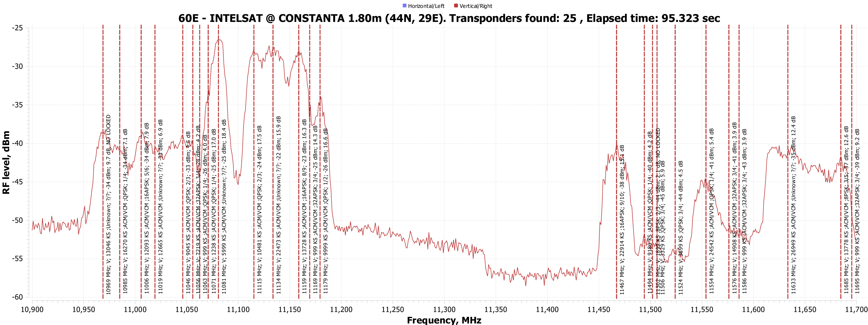Image resolution: width=868 pixels, height=325 pixels.
Task: Click the 11081 MHz 5999 KS marker label
Action: (x=224, y=206)
